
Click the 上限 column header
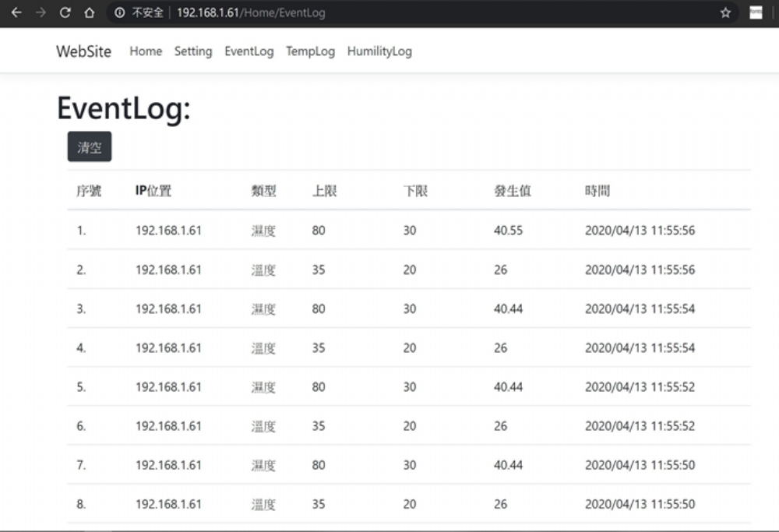(324, 191)
